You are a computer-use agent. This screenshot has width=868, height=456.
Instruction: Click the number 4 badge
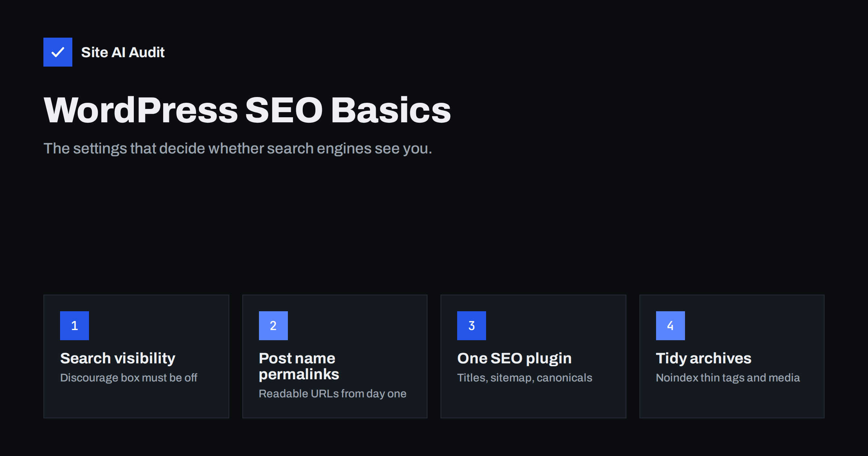(671, 326)
